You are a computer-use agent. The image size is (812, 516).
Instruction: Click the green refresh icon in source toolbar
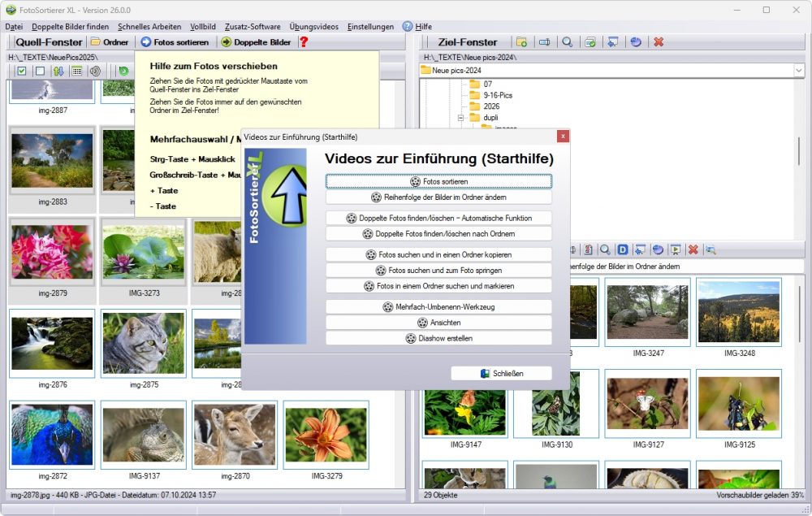[x=123, y=71]
